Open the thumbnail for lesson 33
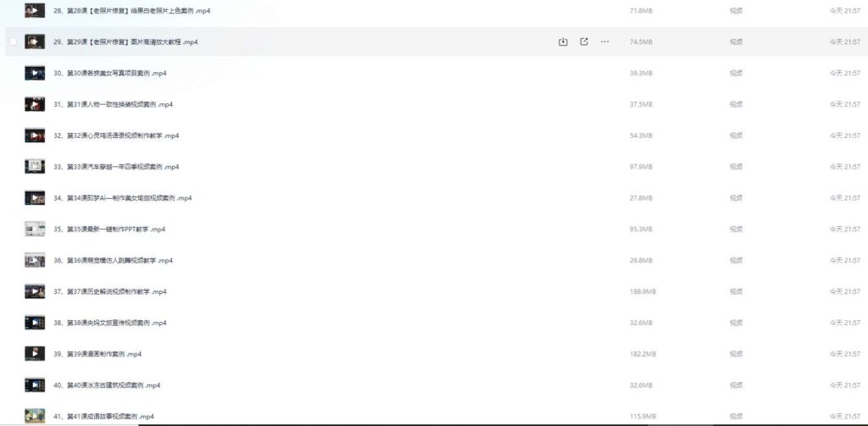 click(35, 167)
